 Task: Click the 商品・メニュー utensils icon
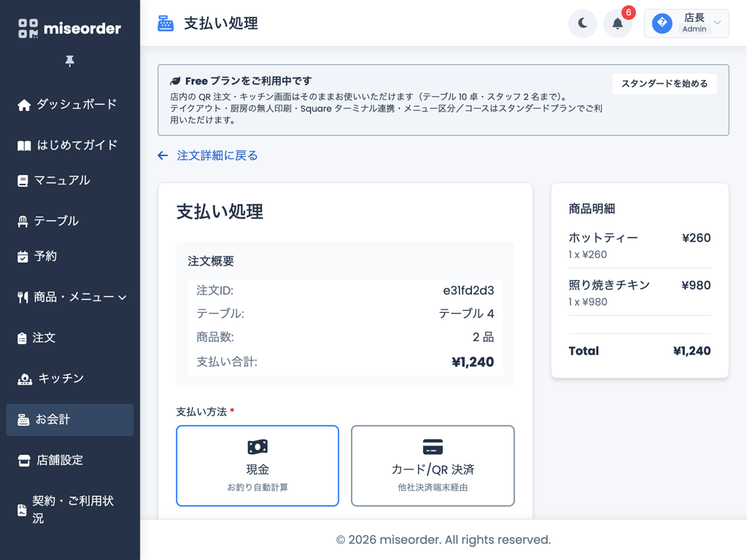tap(23, 297)
